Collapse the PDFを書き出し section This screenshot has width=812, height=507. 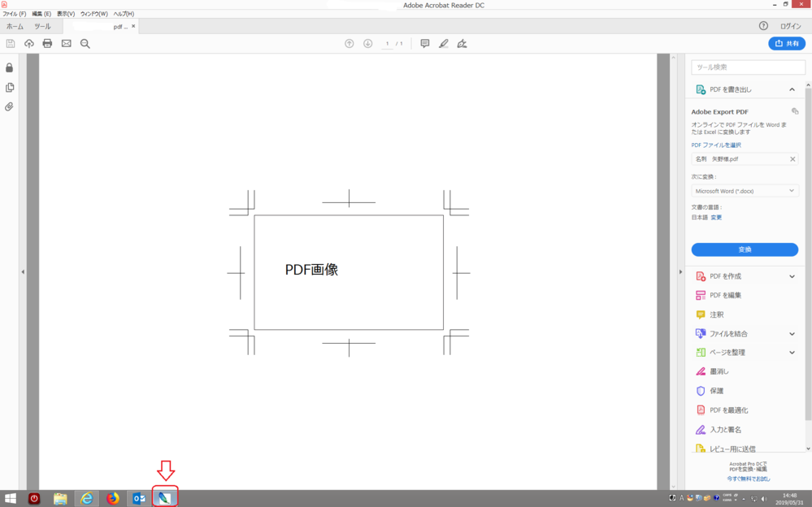coord(792,89)
